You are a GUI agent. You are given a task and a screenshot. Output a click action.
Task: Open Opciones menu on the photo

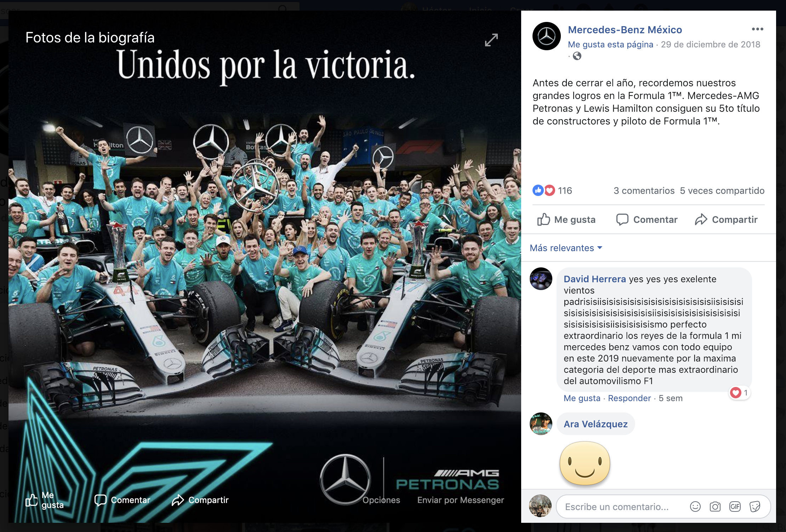[381, 500]
